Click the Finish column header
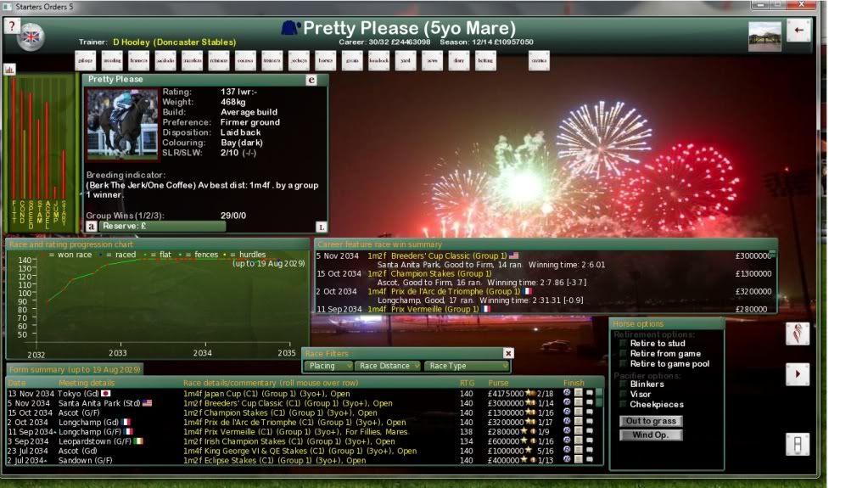 click(x=574, y=383)
